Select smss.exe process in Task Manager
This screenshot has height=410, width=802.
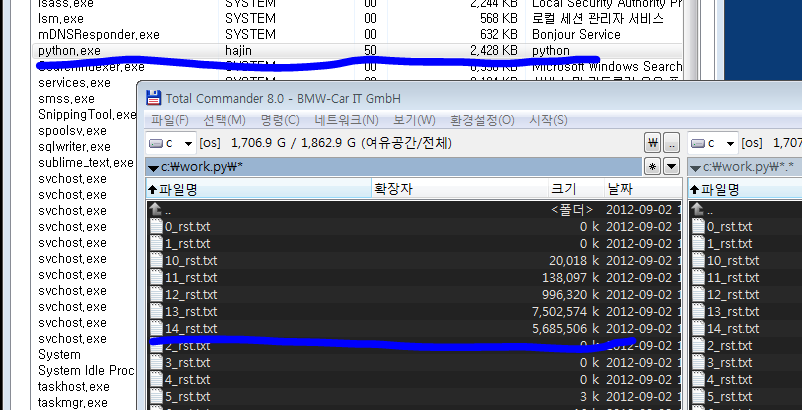point(66,98)
